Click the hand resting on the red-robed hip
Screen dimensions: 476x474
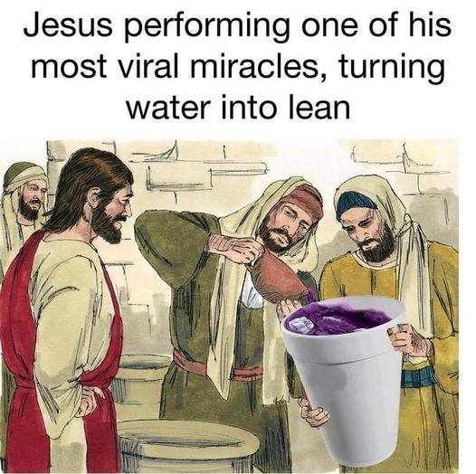point(91,401)
